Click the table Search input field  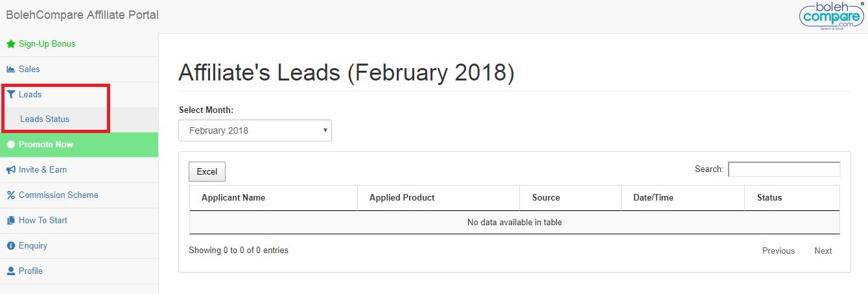[784, 169]
